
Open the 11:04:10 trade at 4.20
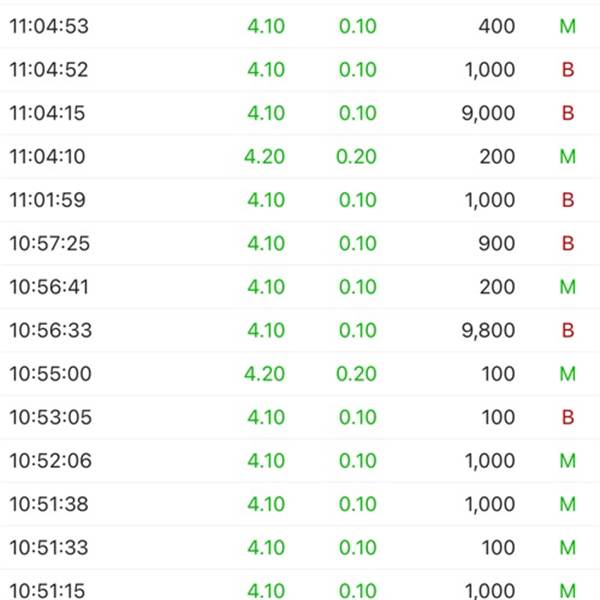pos(300,157)
